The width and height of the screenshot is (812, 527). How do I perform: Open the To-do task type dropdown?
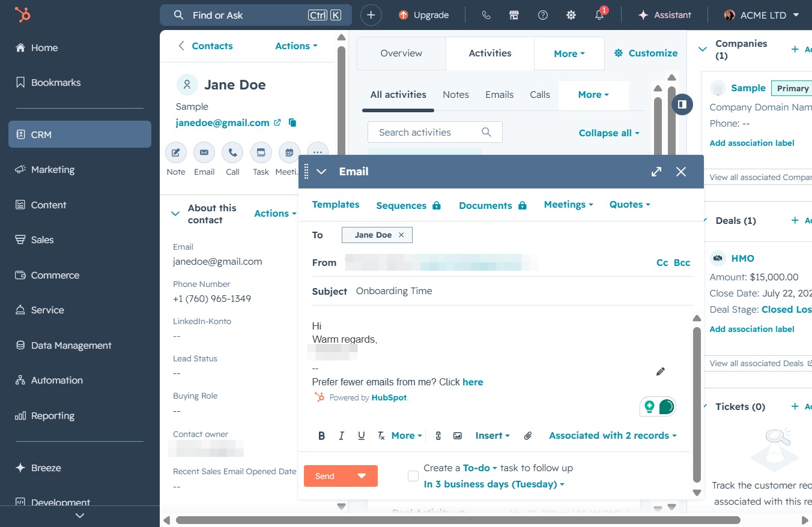480,468
